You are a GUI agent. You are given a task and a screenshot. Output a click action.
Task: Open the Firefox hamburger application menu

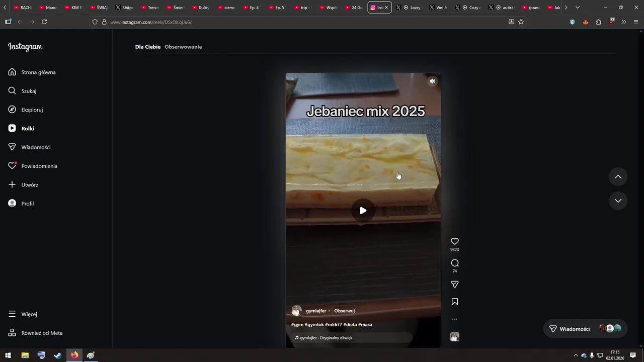click(x=636, y=22)
